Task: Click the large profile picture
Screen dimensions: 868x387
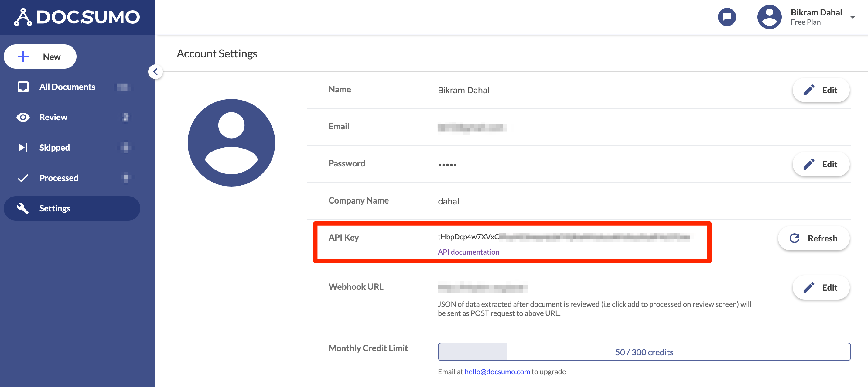Action: (x=231, y=142)
